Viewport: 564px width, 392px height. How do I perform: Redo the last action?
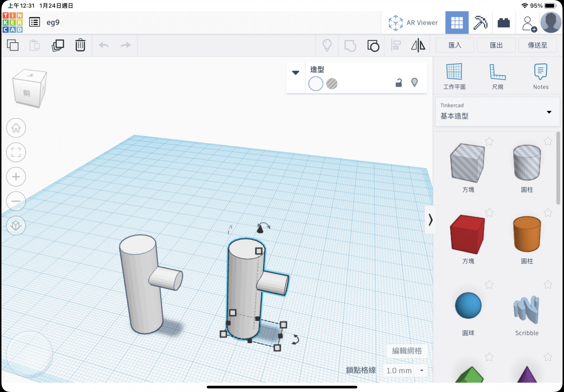(x=125, y=45)
